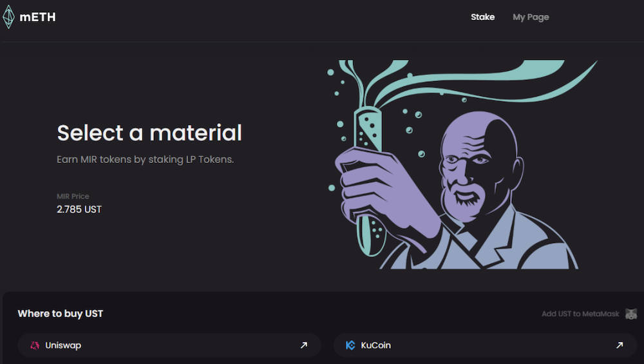Screen dimensions: 644x364
Task: Click the Where to buy UST heading
Action: pyautogui.click(x=61, y=314)
